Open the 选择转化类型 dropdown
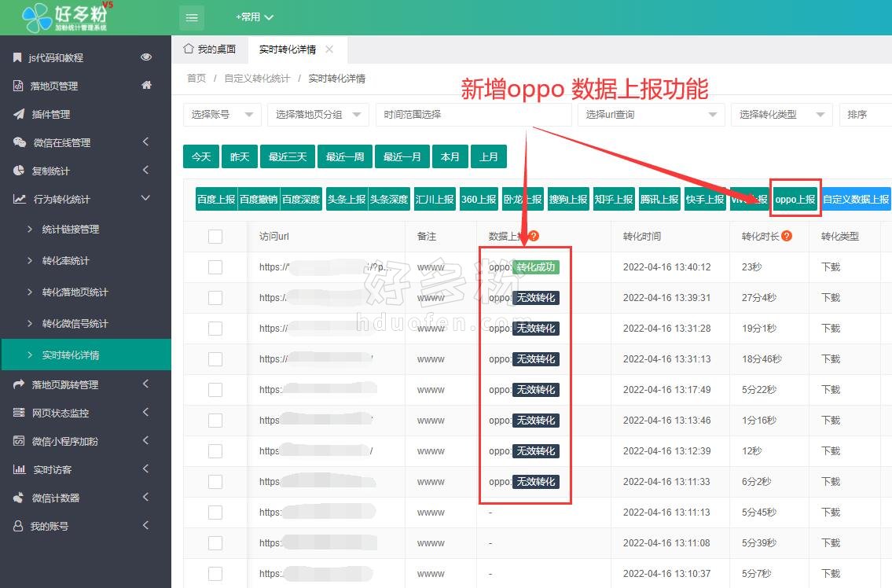Viewport: 892px width, 588px height. coord(782,115)
